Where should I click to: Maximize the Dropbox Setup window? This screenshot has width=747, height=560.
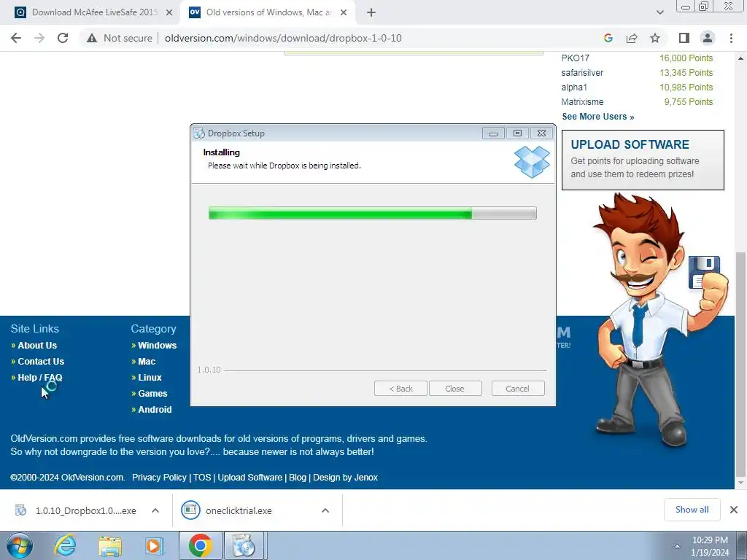click(517, 133)
